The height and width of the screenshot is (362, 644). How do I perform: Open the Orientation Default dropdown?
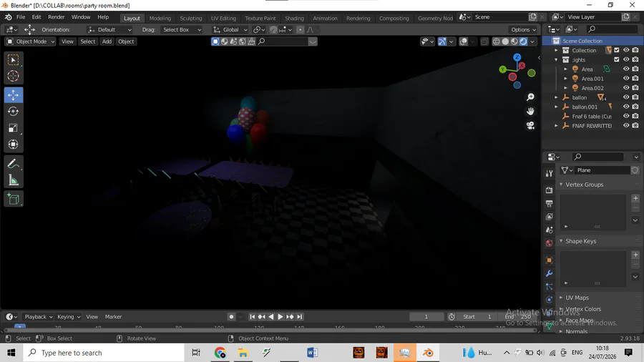point(109,29)
